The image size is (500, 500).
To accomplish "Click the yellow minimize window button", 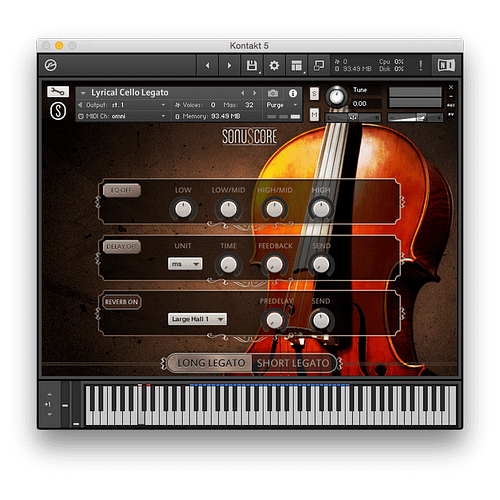I will [x=59, y=45].
